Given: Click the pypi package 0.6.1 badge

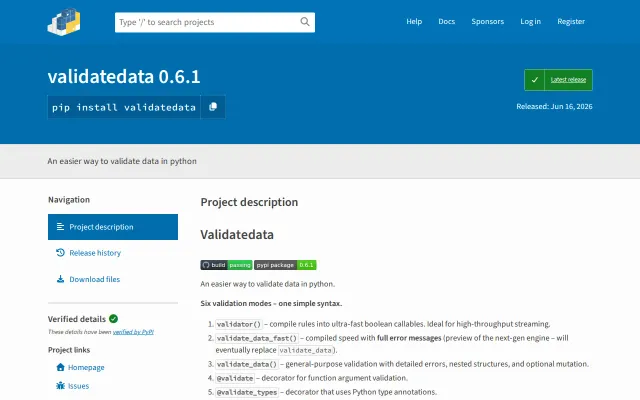Looking at the screenshot, I should point(285,265).
